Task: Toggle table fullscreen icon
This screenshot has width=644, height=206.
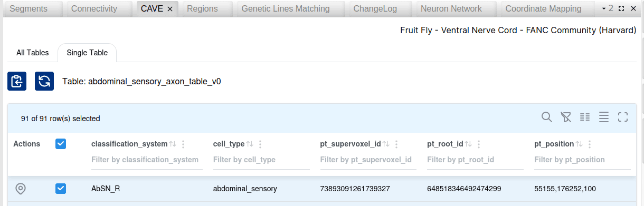Action: [623, 117]
